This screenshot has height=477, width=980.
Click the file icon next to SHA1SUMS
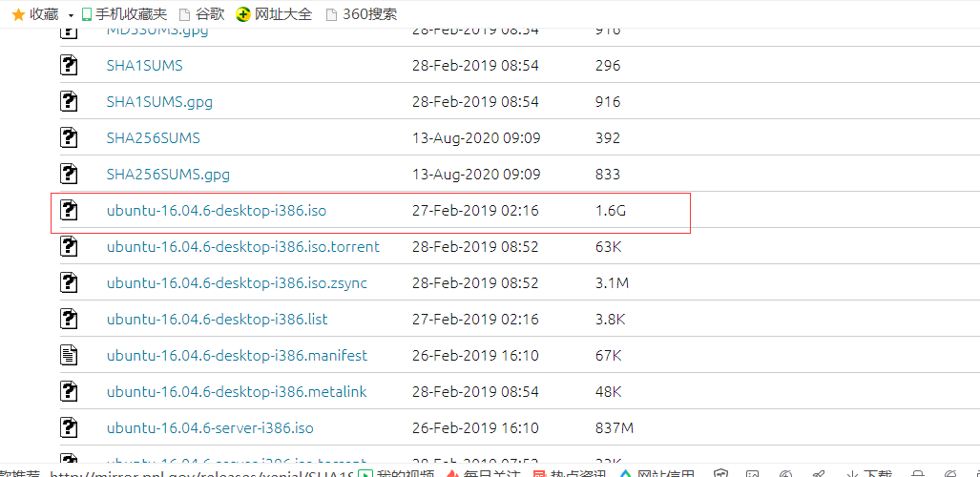69,65
